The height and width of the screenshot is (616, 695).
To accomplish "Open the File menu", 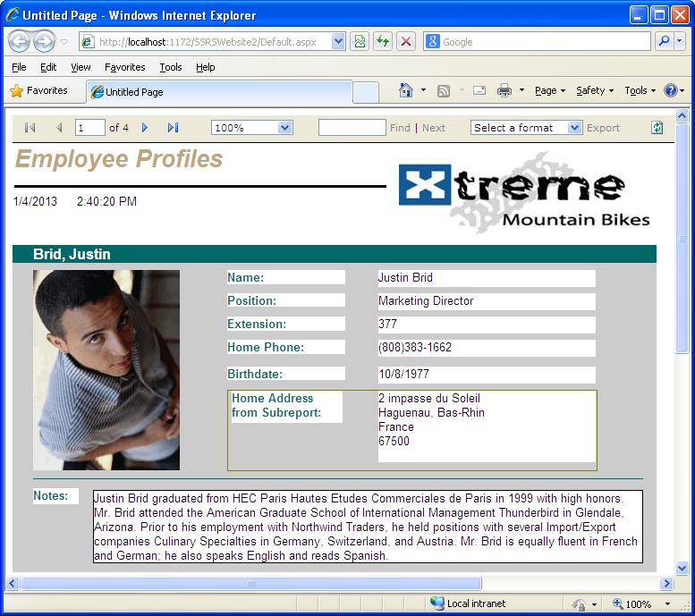I will (x=19, y=67).
